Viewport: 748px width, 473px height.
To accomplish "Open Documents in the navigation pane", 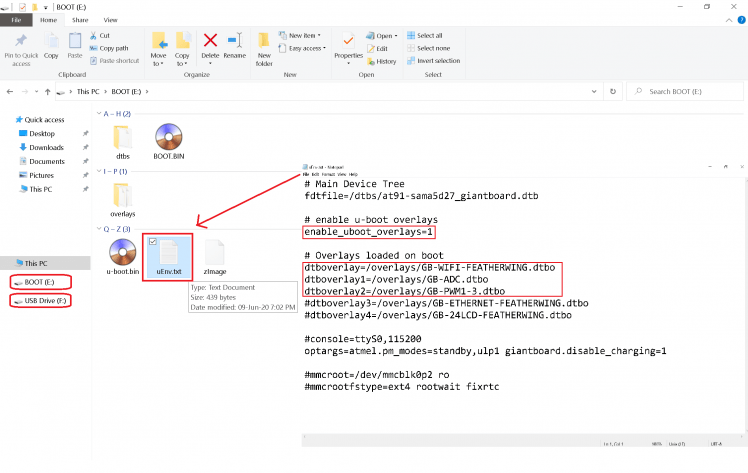I will (42, 161).
